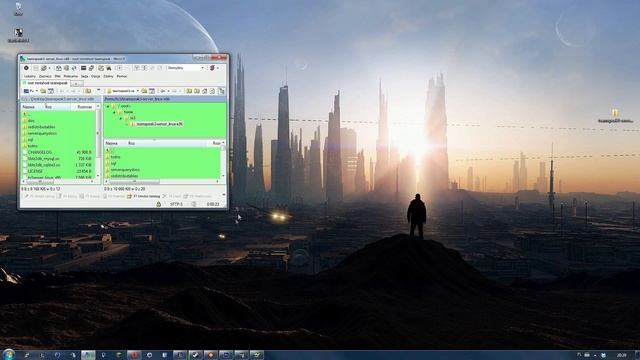Click F8 Usuń button
640x360 pixels.
click(x=171, y=196)
